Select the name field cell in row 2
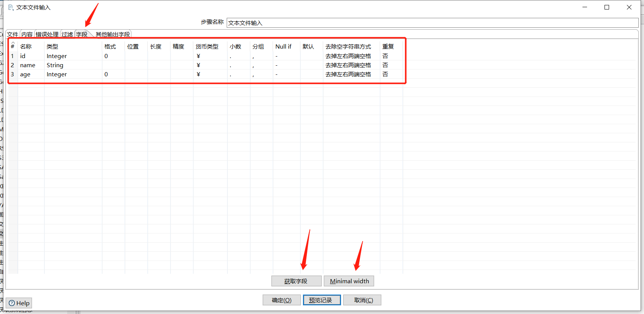The height and width of the screenshot is (314, 644). (31, 65)
